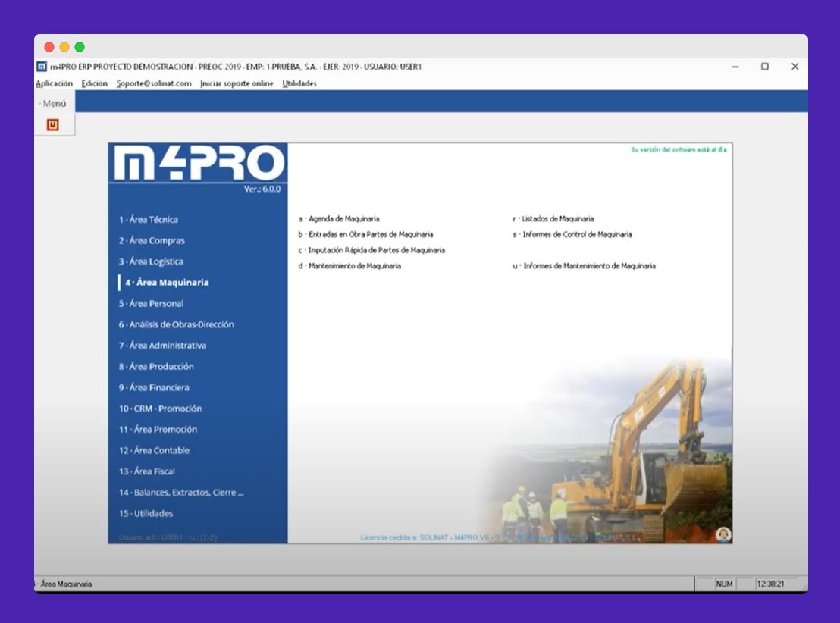Open Listados de Maquinaria

553,218
